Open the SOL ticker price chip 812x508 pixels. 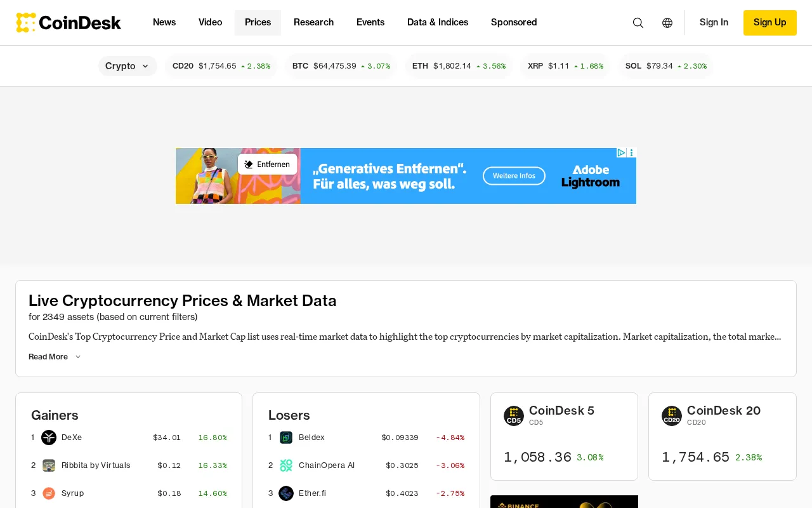tap(665, 66)
